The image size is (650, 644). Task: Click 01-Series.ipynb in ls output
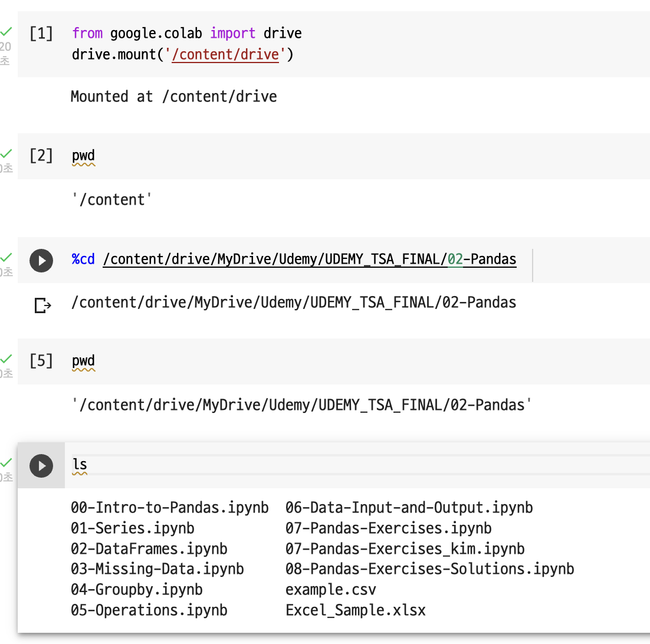point(132,528)
